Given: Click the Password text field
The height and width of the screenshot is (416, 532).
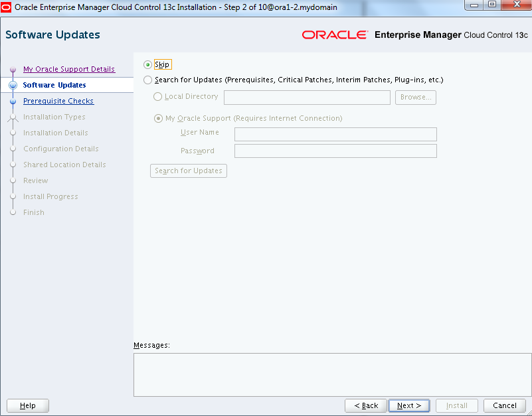Looking at the screenshot, I should (x=335, y=151).
